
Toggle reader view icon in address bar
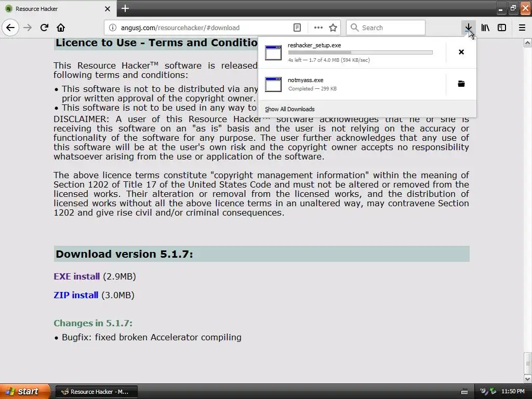tap(297, 28)
